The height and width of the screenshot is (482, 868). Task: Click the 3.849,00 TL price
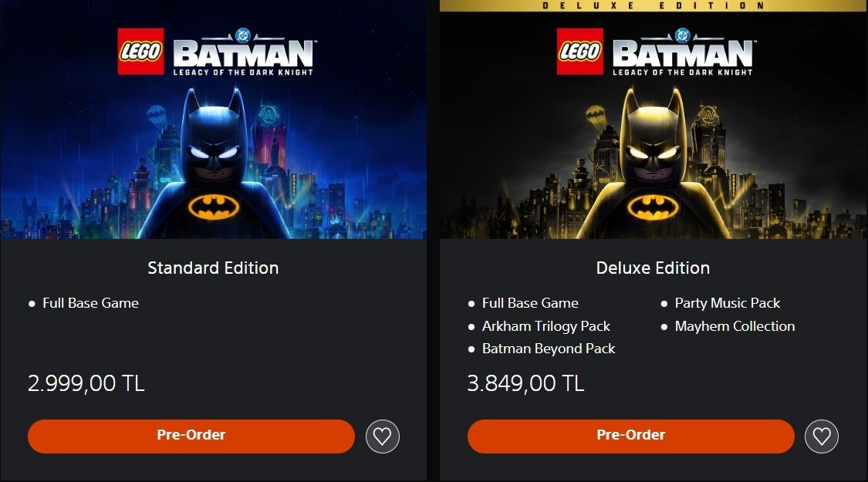coord(525,383)
